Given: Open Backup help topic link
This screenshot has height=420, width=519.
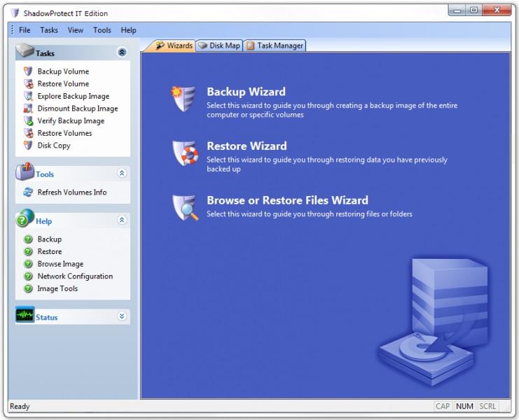Looking at the screenshot, I should [49, 239].
